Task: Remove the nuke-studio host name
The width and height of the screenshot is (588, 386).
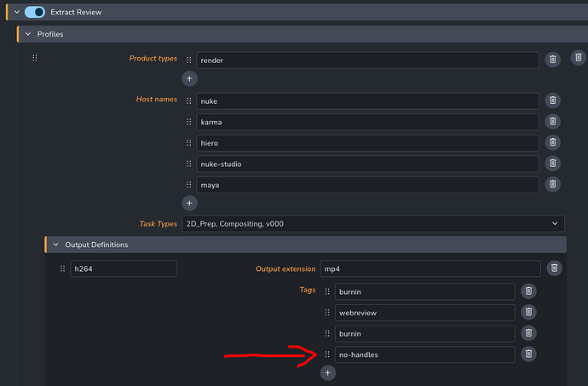Action: click(552, 164)
